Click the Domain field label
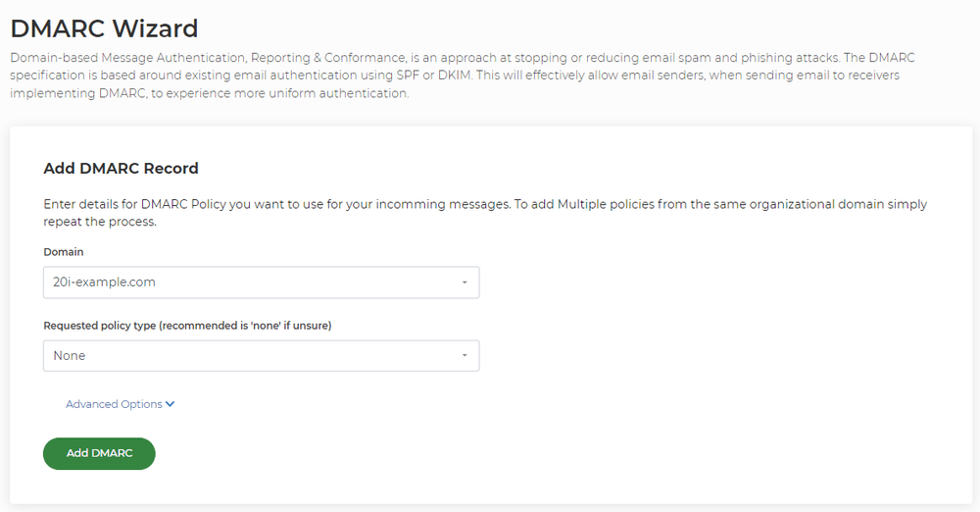 [x=63, y=252]
